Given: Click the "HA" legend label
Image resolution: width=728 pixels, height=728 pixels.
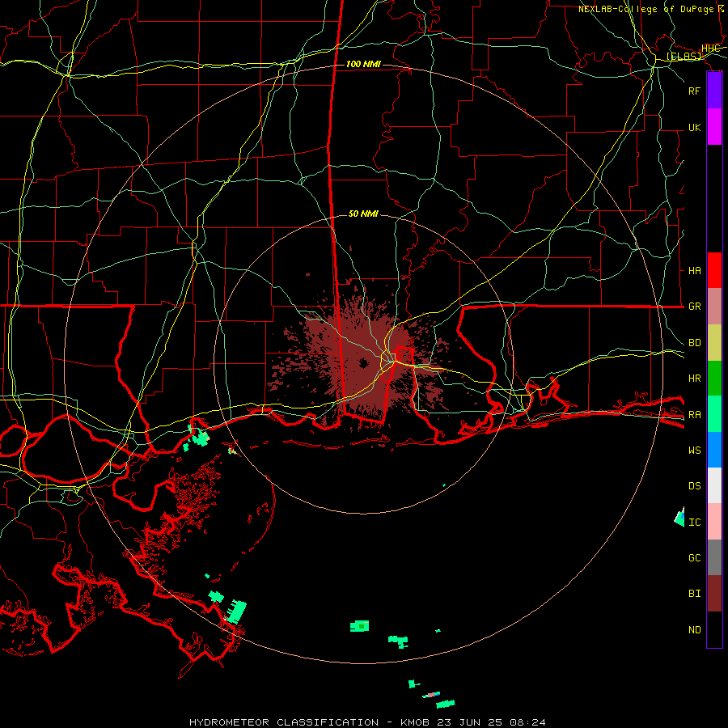Looking at the screenshot, I should tap(695, 270).
